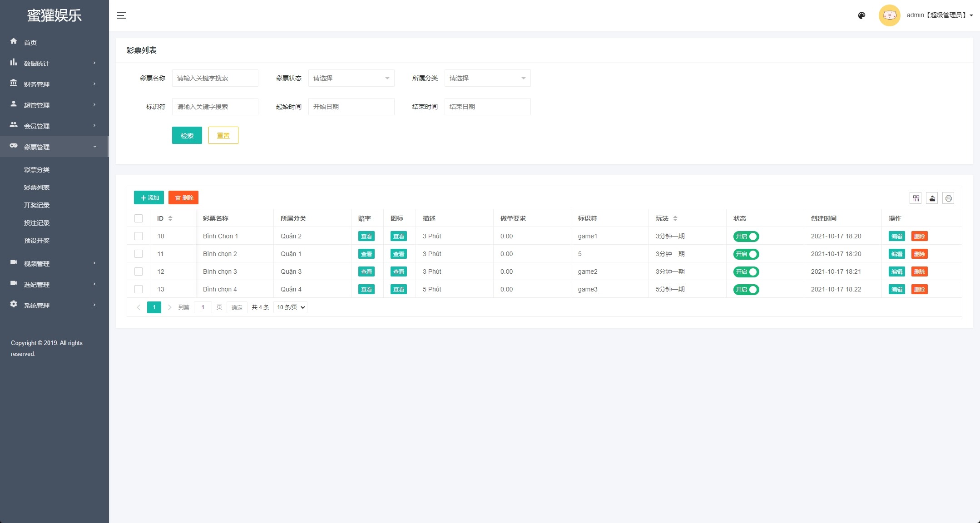Check the checkbox for row ID 12
Image resolution: width=980 pixels, height=523 pixels.
pyautogui.click(x=139, y=271)
